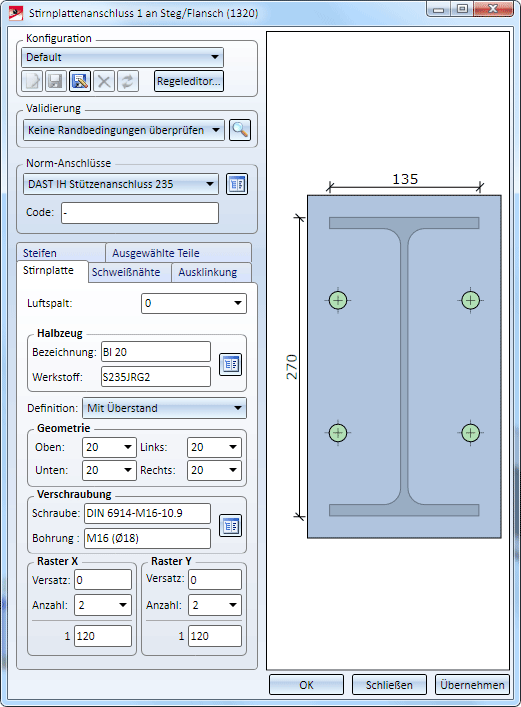Click the Code input field
The width and height of the screenshot is (521, 707).
click(140, 213)
